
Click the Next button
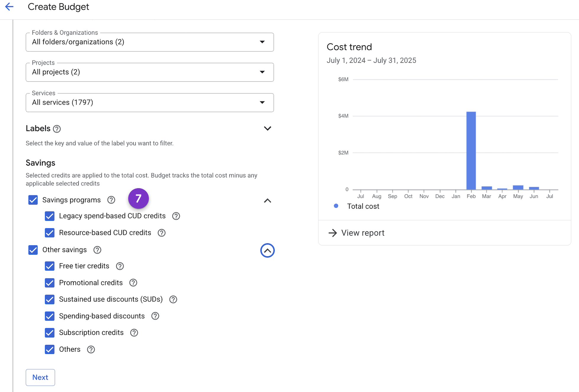point(40,377)
